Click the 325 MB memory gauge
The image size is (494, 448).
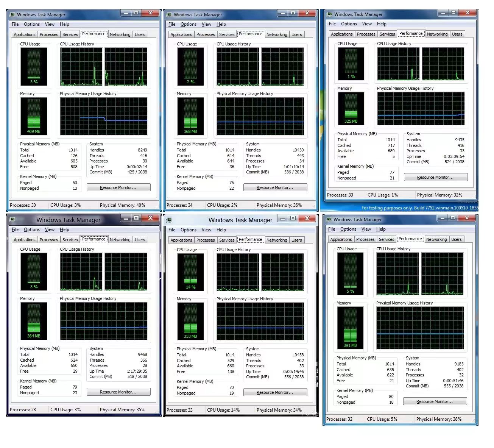point(351,108)
